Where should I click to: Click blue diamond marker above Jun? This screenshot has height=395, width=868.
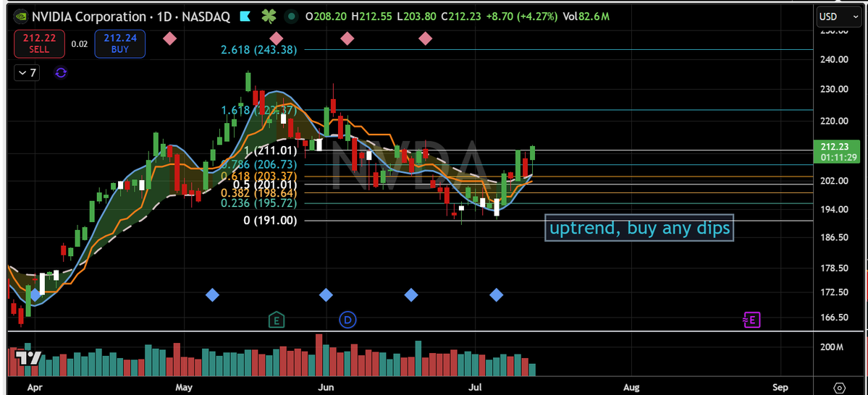coord(326,295)
